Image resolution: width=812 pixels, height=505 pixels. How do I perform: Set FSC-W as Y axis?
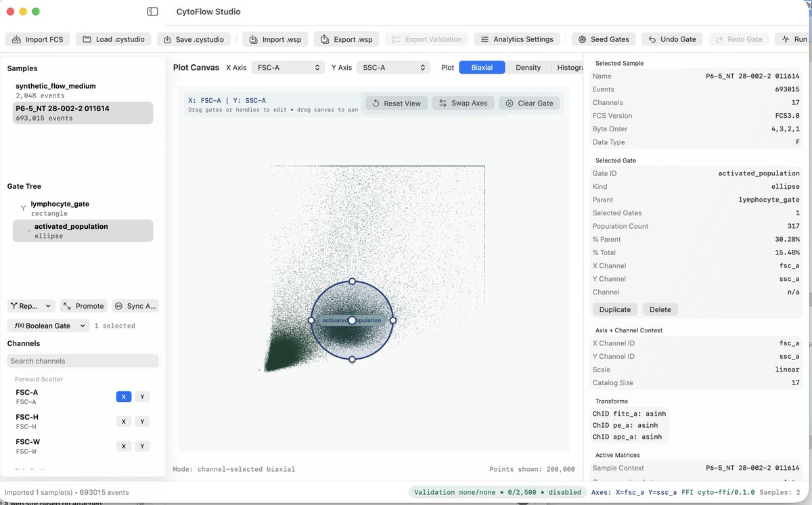pos(142,446)
